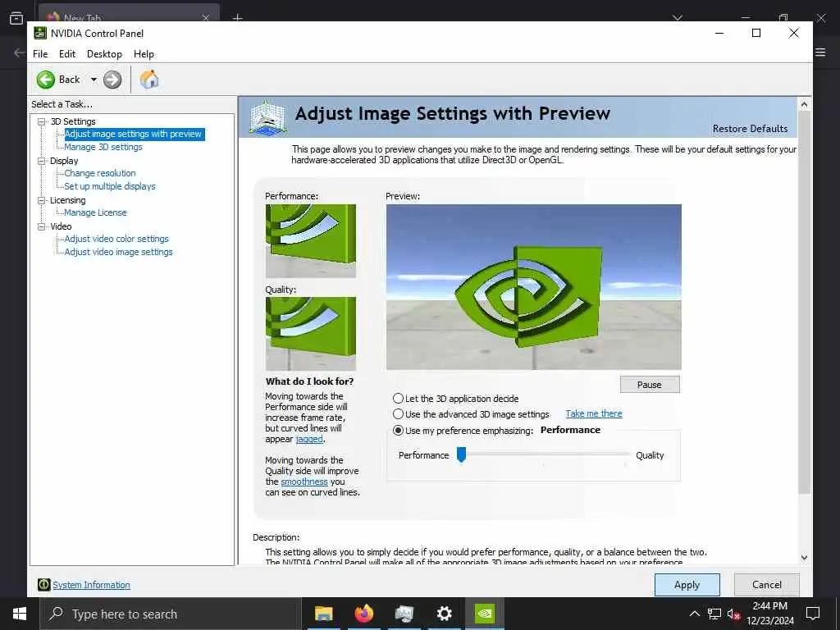Click the green Back arrow icon
The image size is (840, 630).
pyautogui.click(x=46, y=80)
